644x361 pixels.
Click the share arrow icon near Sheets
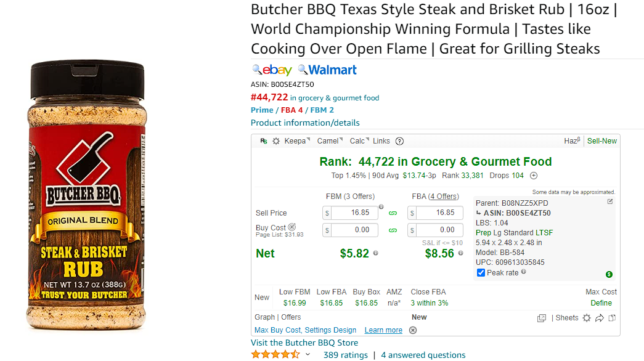pos(600,318)
